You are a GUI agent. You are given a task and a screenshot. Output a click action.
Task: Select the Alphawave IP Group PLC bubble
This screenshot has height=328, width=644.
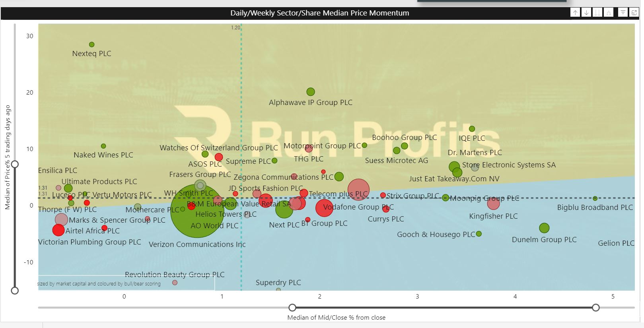coord(311,92)
